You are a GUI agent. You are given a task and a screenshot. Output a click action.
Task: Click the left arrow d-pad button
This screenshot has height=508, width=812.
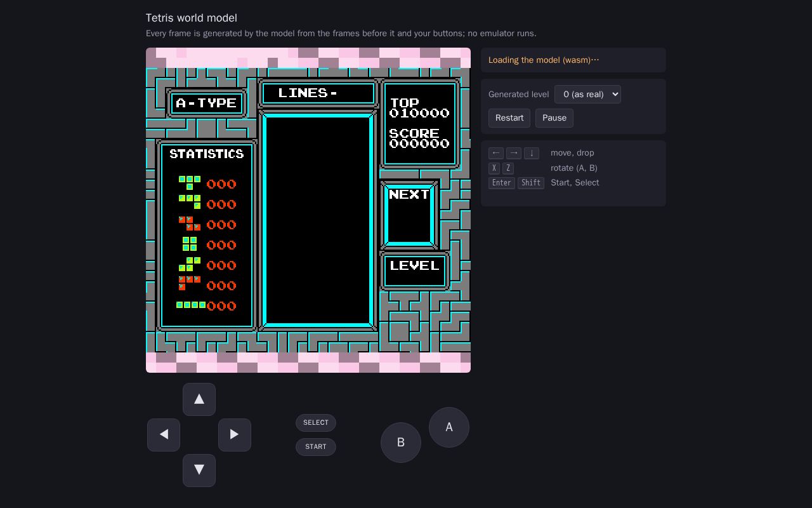tap(164, 435)
